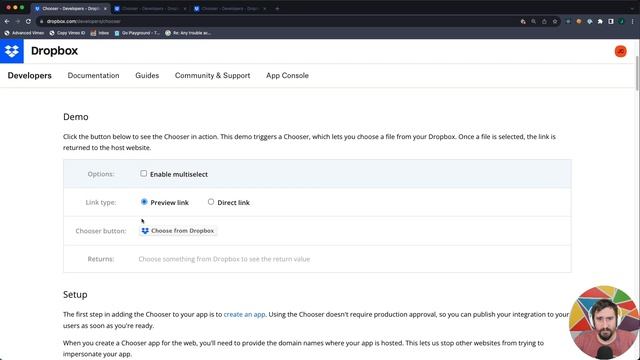Click the 'Link type:' row label

click(101, 202)
